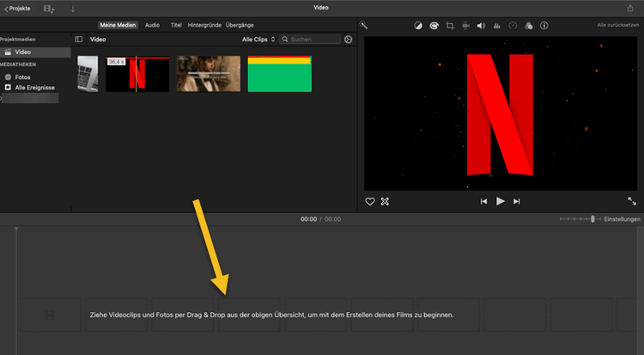The height and width of the screenshot is (355, 644).
Task: Open timeline Einstellungen
Action: [622, 219]
